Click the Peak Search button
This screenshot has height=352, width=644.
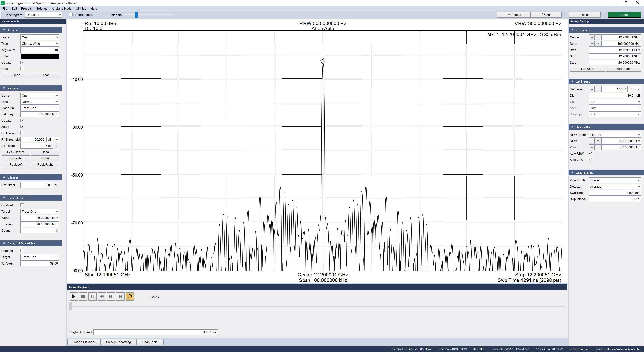point(16,152)
